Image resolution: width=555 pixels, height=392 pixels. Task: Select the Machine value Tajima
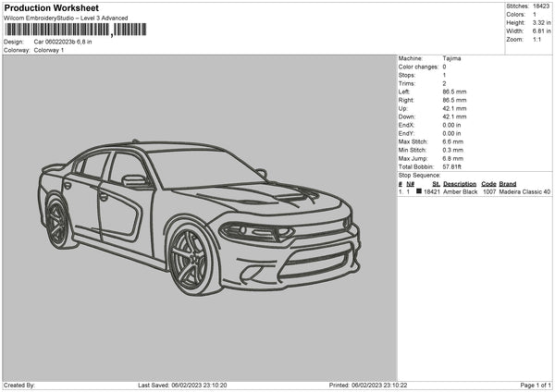point(451,58)
